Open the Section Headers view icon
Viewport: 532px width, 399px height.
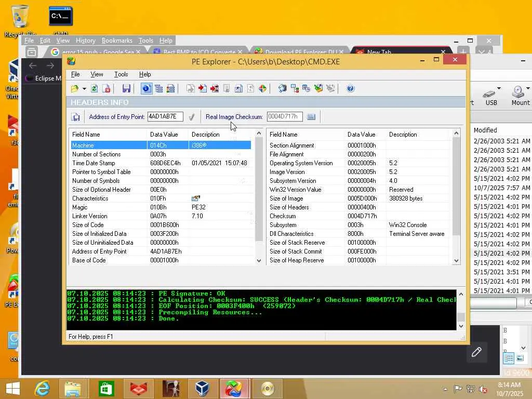click(x=170, y=89)
